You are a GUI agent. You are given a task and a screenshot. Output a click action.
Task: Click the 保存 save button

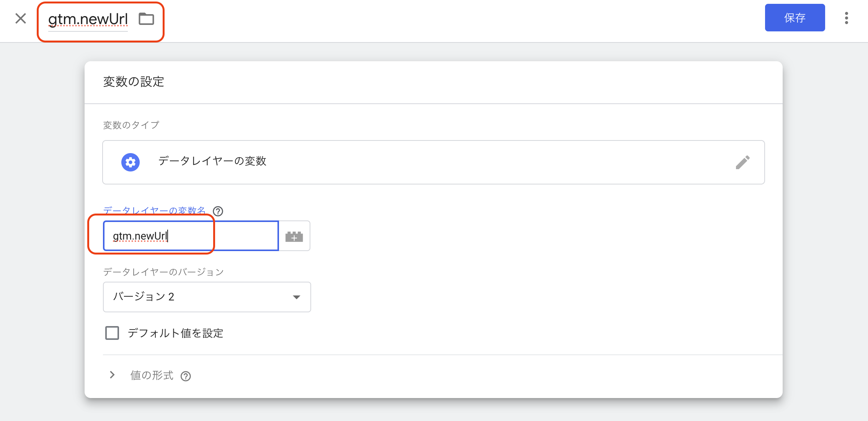coord(795,18)
